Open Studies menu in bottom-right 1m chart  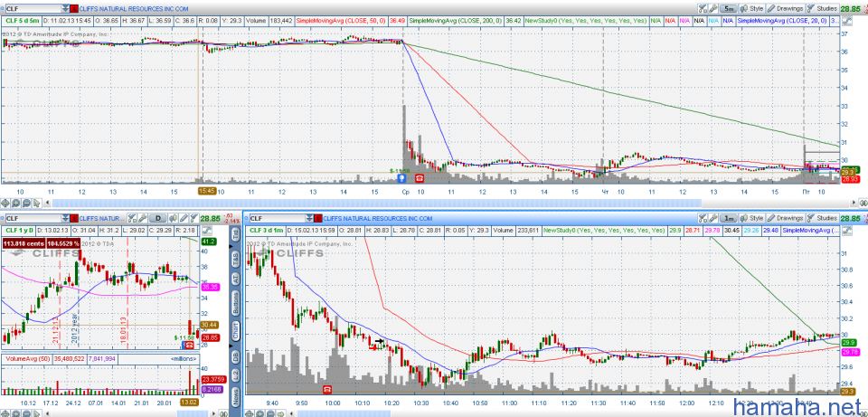[822, 218]
